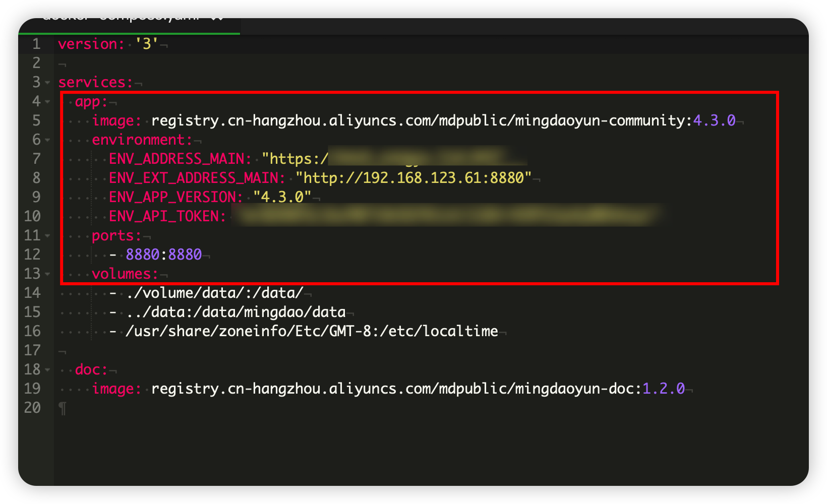Click the version key on line 1

coord(91,44)
